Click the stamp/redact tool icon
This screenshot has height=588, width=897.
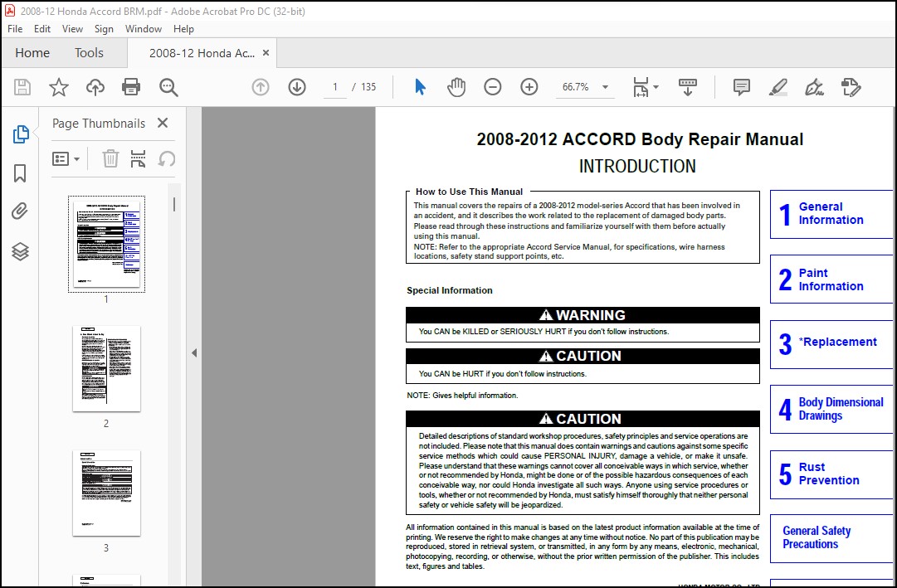tap(851, 87)
